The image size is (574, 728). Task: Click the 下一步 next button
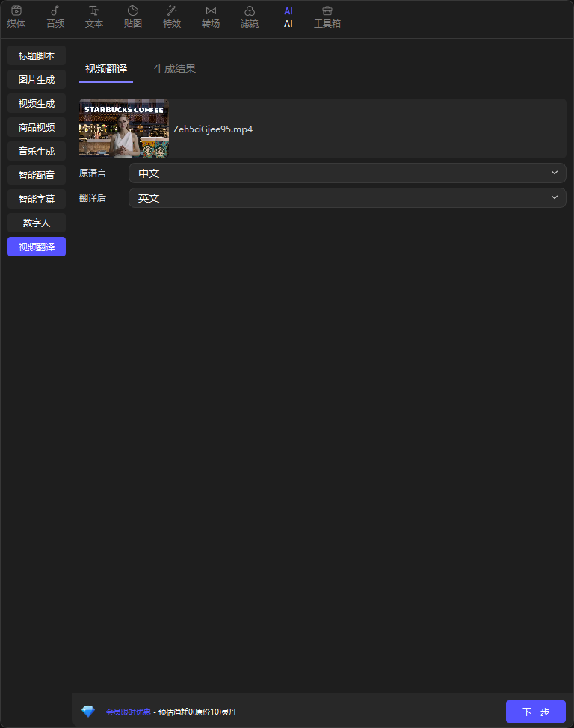click(535, 712)
